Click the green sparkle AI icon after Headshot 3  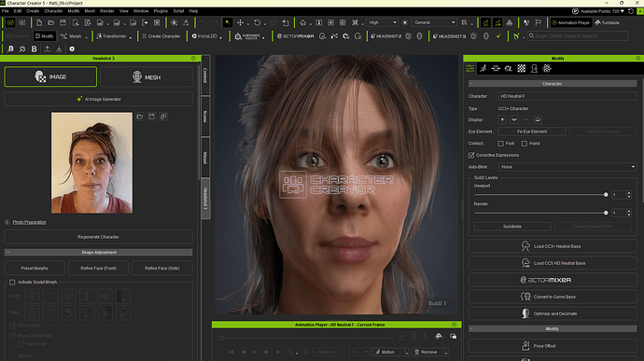click(x=498, y=36)
